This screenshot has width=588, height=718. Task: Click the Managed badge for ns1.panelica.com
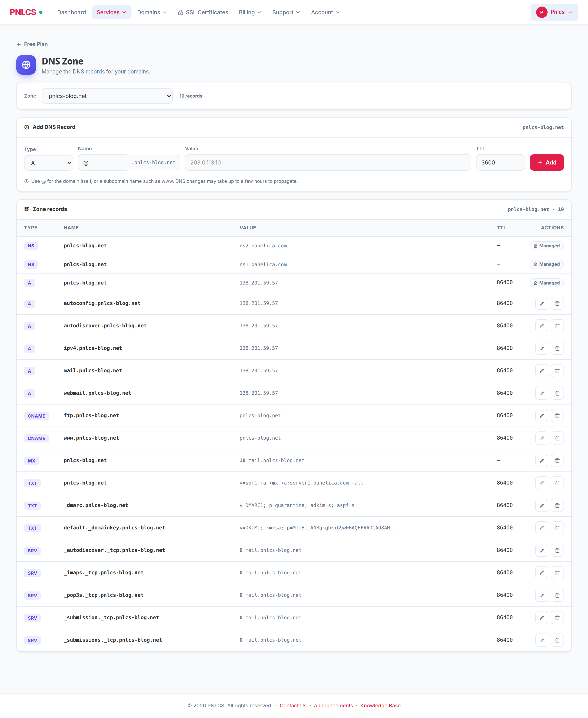[546, 264]
